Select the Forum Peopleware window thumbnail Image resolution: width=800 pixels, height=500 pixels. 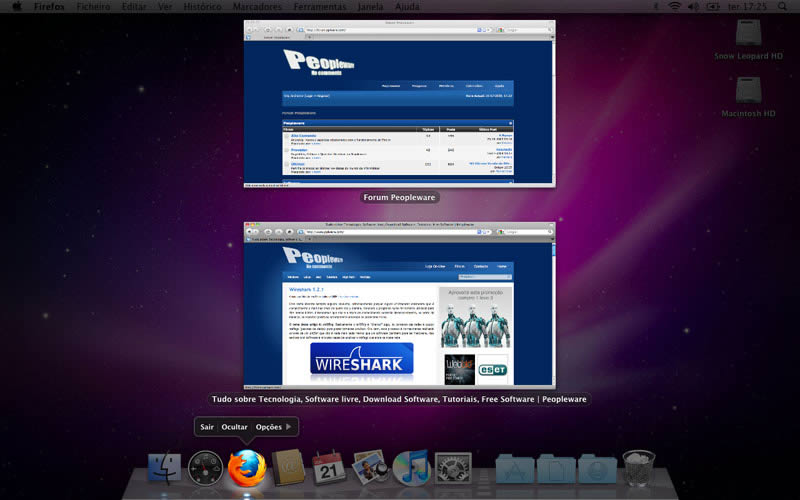[x=399, y=103]
